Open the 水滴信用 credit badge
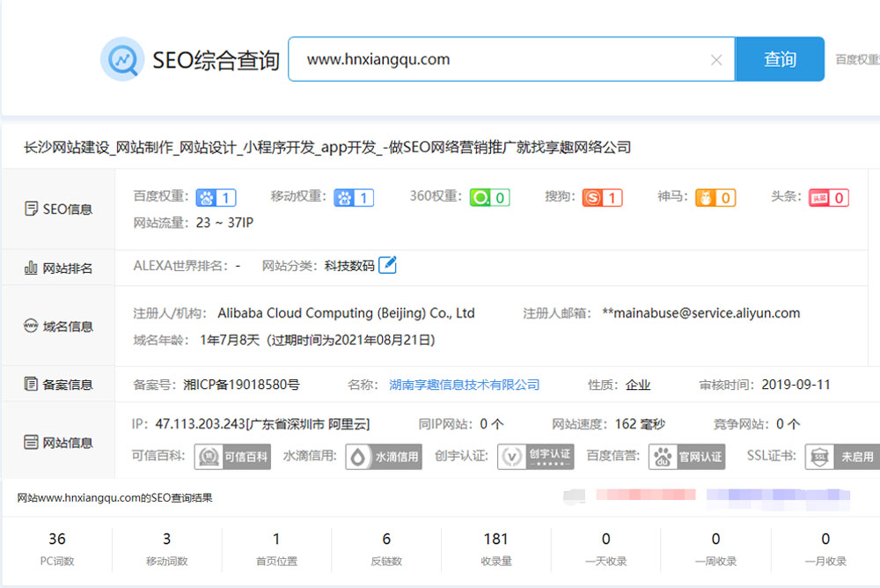The width and height of the screenshot is (880, 588). (384, 457)
